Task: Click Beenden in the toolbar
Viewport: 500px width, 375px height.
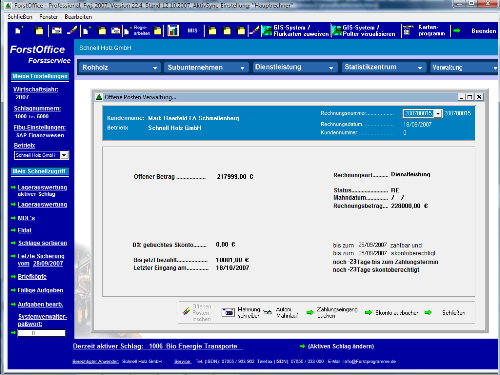Action: [x=483, y=31]
